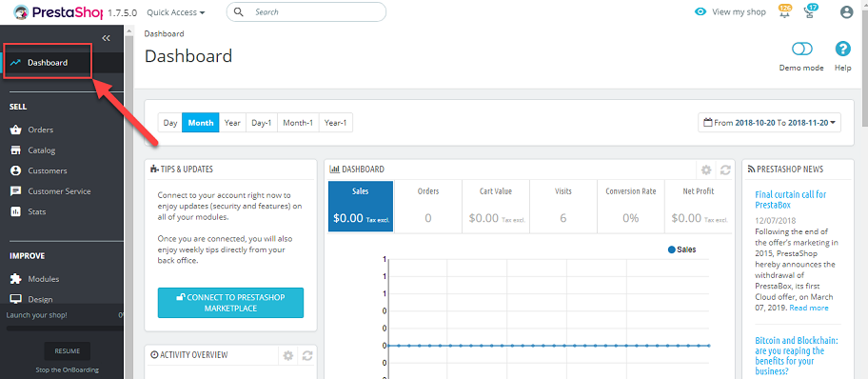
Task: Click the Design monitor icon
Action: coord(15,299)
